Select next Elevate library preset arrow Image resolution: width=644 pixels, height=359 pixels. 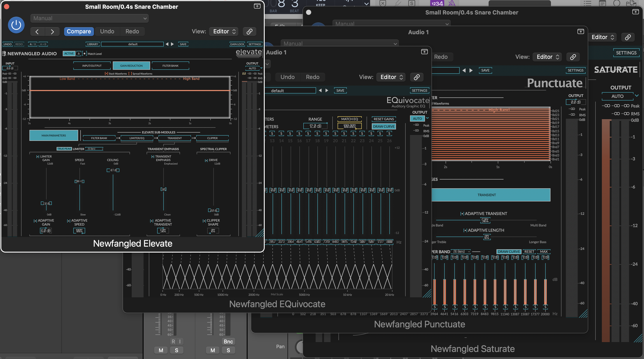172,44
